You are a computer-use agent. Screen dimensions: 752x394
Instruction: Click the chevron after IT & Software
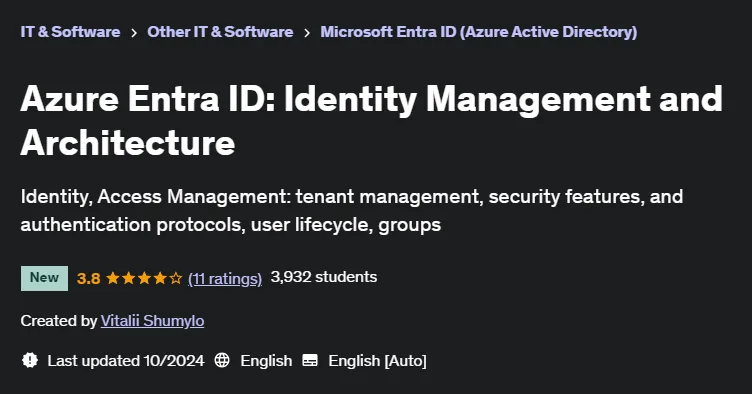pos(134,33)
